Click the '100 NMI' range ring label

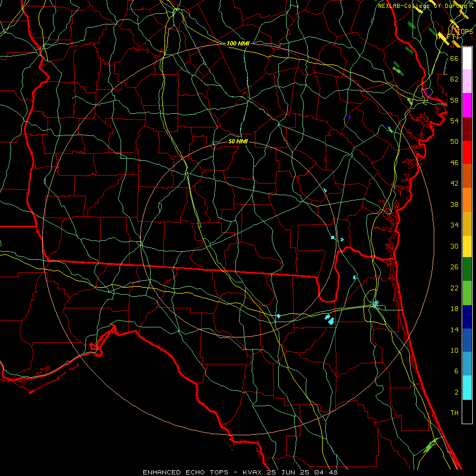[x=238, y=44]
